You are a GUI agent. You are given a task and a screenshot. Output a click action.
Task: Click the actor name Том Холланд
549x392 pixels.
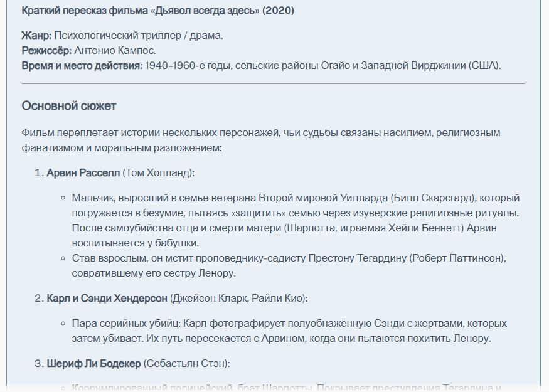158,173
